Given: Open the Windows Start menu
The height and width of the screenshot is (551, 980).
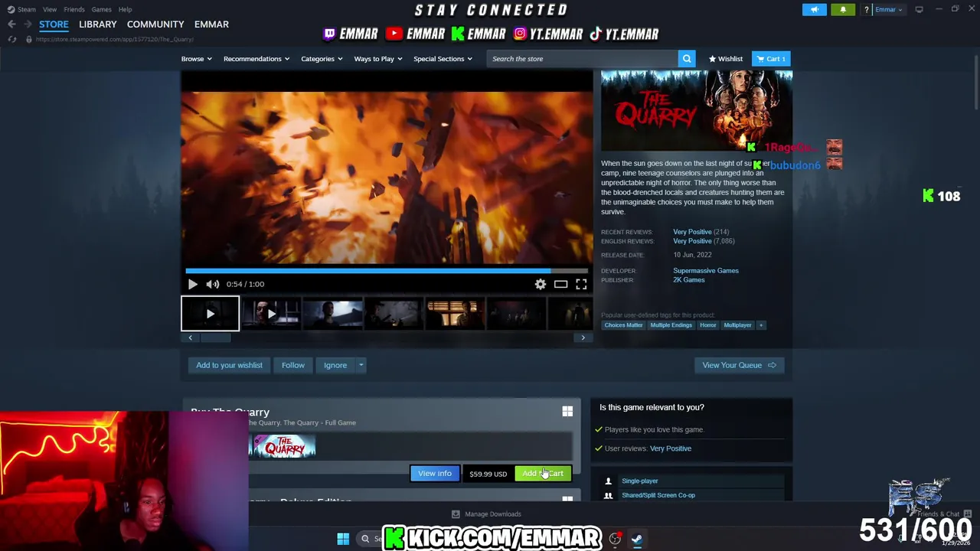Looking at the screenshot, I should click(343, 539).
